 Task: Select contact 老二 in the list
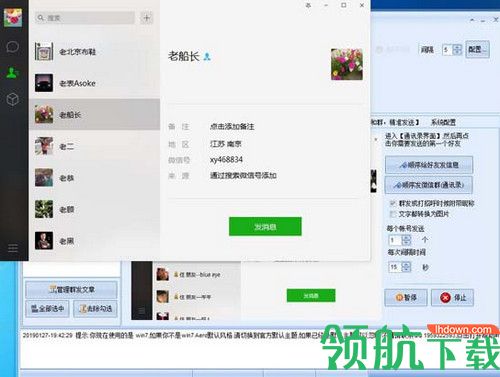(x=94, y=146)
